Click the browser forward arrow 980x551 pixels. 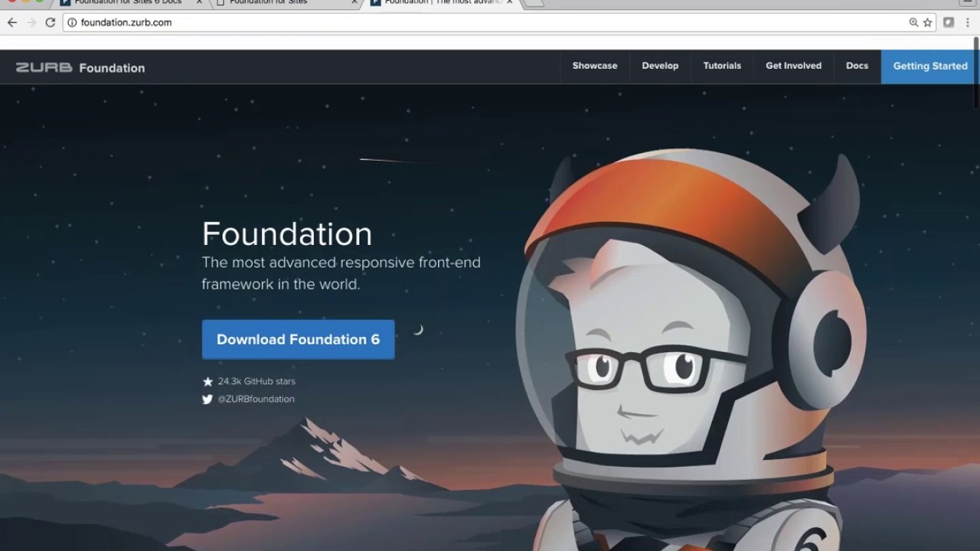(x=31, y=22)
